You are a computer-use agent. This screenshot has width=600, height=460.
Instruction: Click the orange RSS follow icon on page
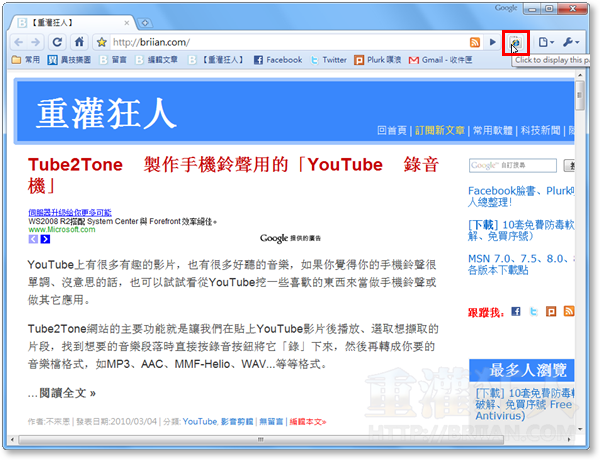pyautogui.click(x=570, y=311)
